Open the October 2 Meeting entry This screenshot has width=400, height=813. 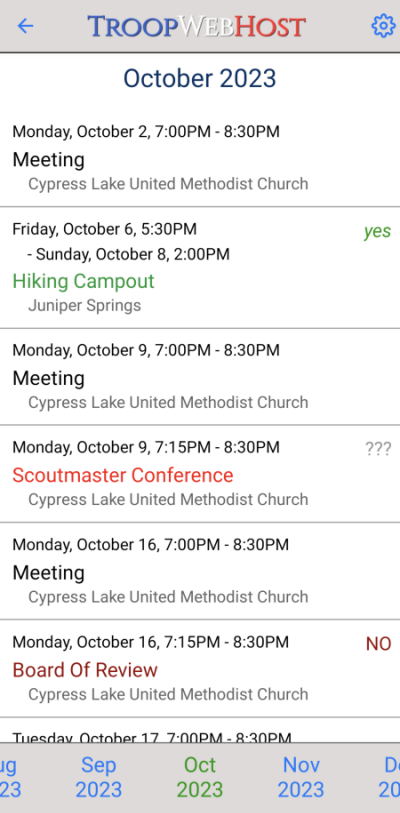(x=200, y=158)
